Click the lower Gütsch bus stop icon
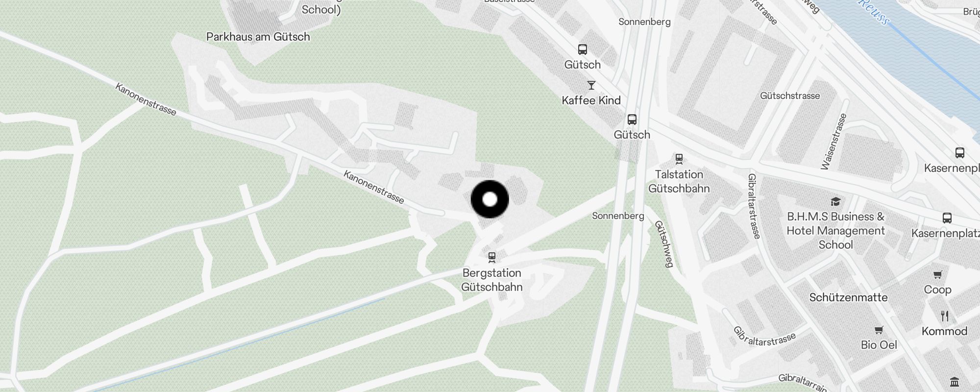980x392 pixels. [x=632, y=120]
